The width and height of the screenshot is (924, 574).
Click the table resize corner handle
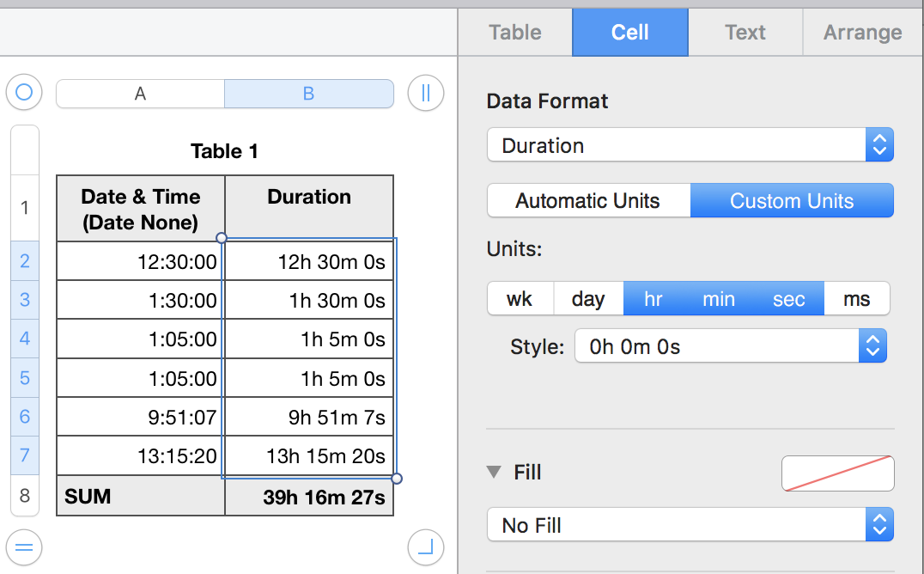425,547
